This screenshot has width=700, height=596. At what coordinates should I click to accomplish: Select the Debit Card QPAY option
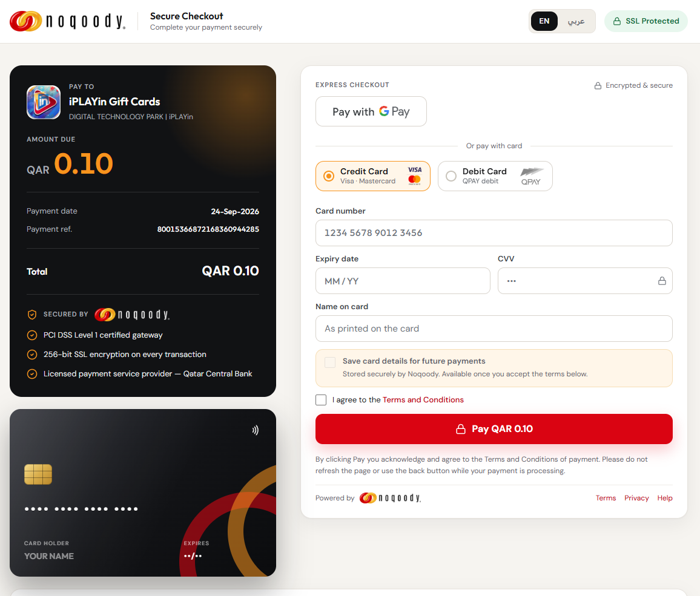point(495,175)
